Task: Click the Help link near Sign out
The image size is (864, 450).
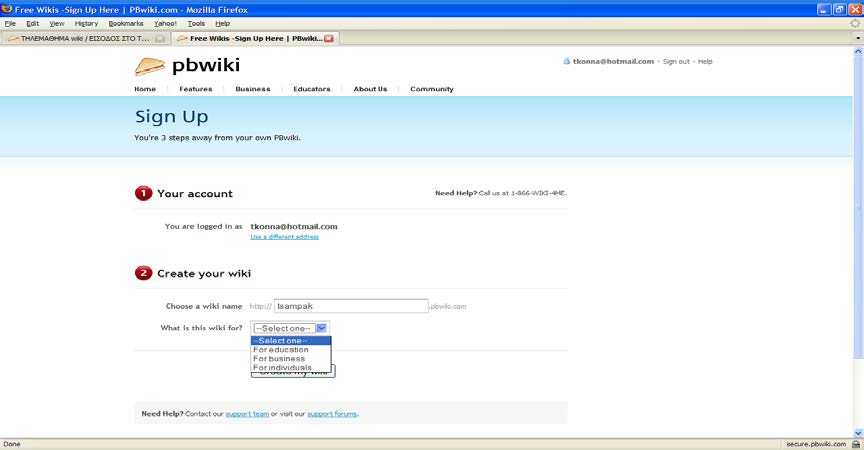Action: click(x=705, y=62)
